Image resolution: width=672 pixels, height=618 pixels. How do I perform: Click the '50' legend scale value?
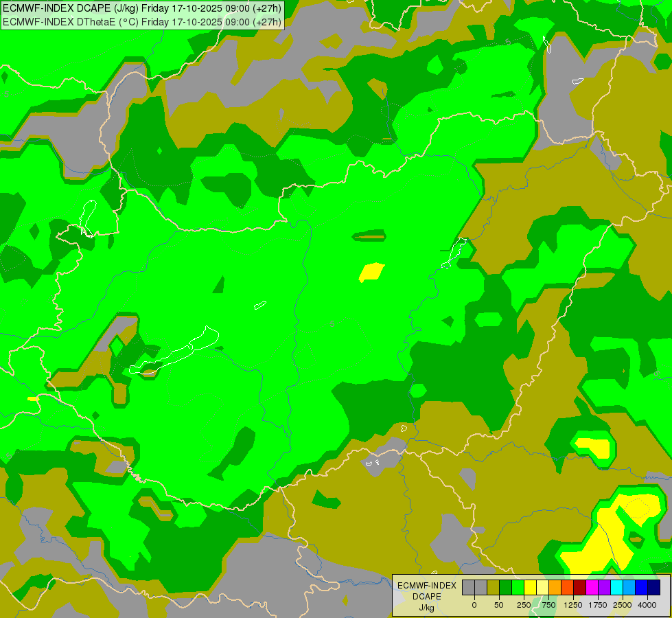[x=499, y=605]
